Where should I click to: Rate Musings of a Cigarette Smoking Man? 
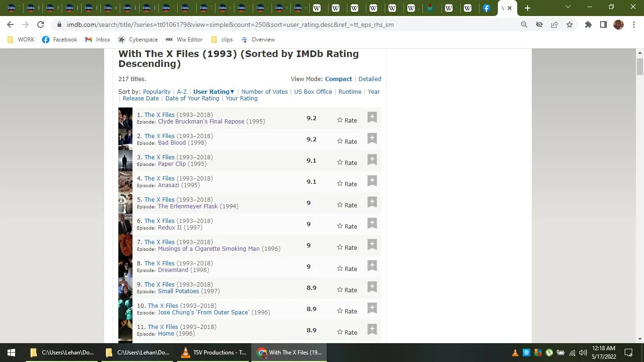coord(347,247)
